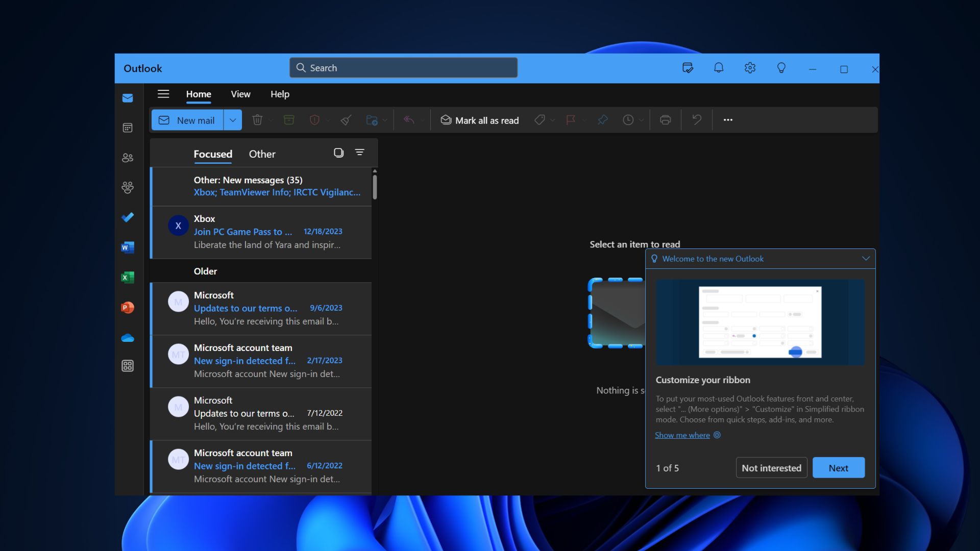Click the PowerPoint app shortcut icon
Image resolution: width=980 pixels, height=551 pixels.
(x=128, y=308)
